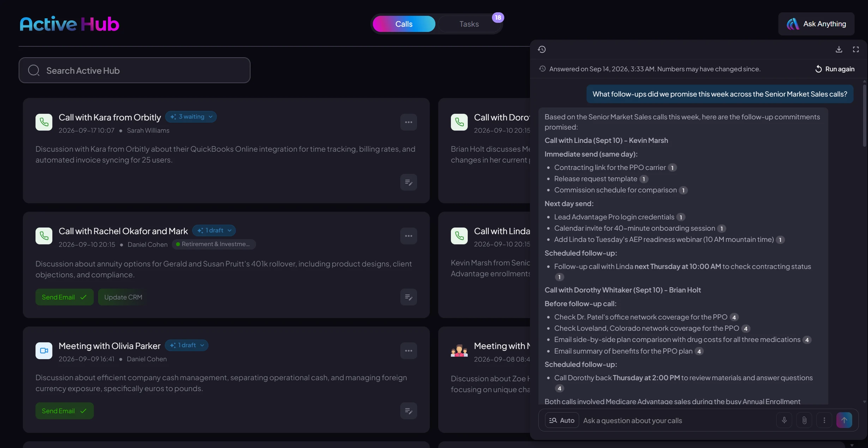The width and height of the screenshot is (868, 448).
Task: Open citation 4 next to Dr. Patel's office coverage
Action: tap(734, 317)
